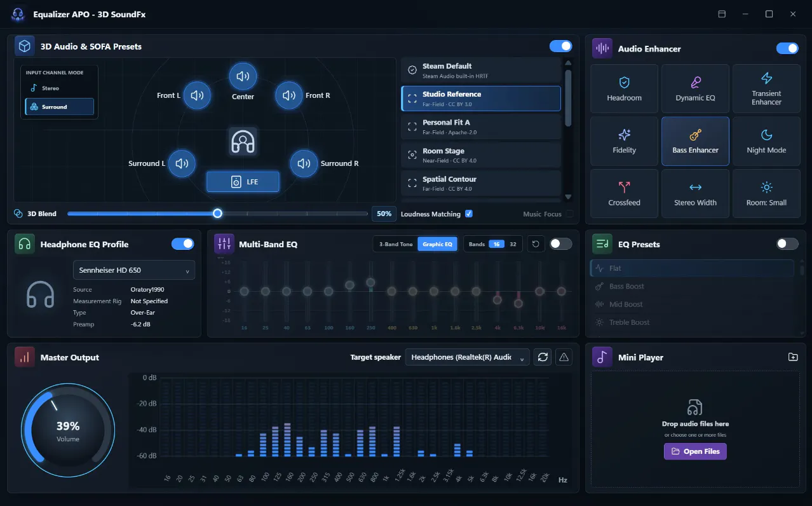Click the Surround R speaker icon
The width and height of the screenshot is (812, 506).
(x=304, y=163)
